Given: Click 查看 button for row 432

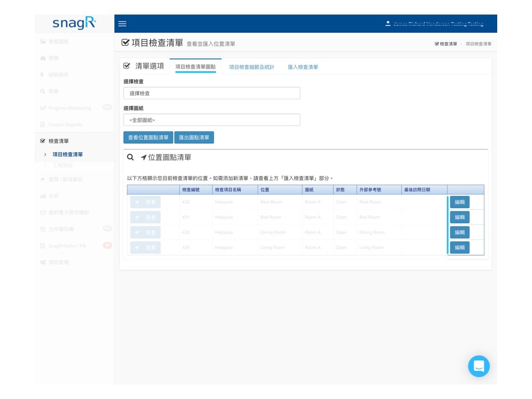Looking at the screenshot, I should pos(145,202).
